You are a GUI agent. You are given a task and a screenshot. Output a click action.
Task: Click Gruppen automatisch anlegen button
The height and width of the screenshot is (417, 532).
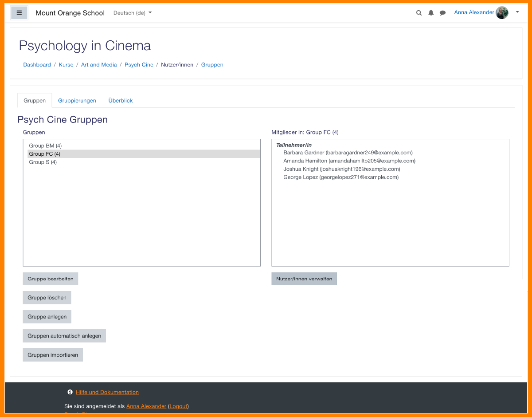tap(64, 336)
